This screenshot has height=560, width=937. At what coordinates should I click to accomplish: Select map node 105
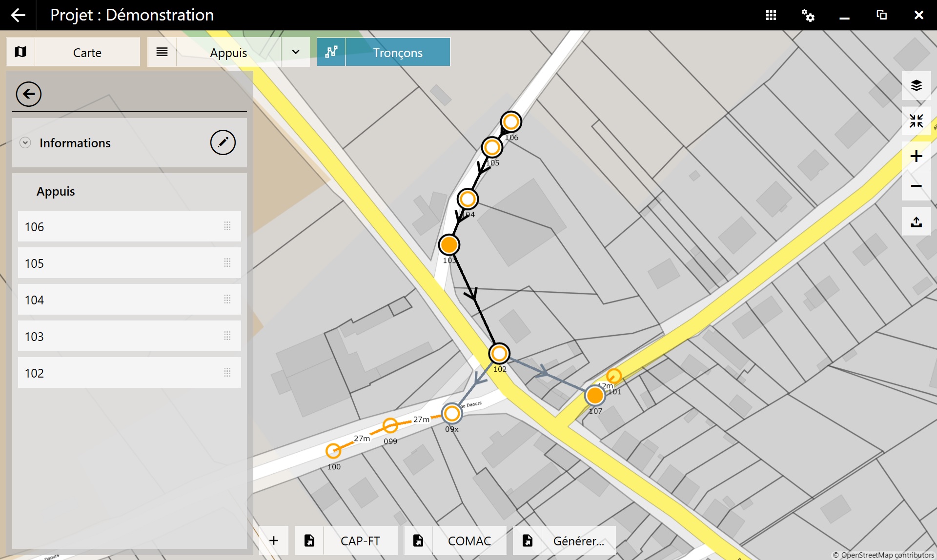(x=492, y=147)
